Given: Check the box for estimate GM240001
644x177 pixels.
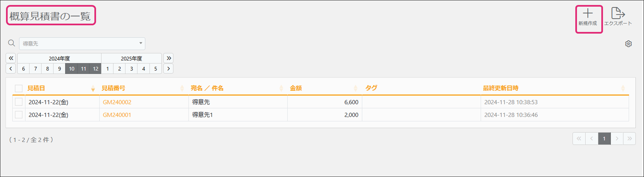Looking at the screenshot, I should [x=19, y=115].
